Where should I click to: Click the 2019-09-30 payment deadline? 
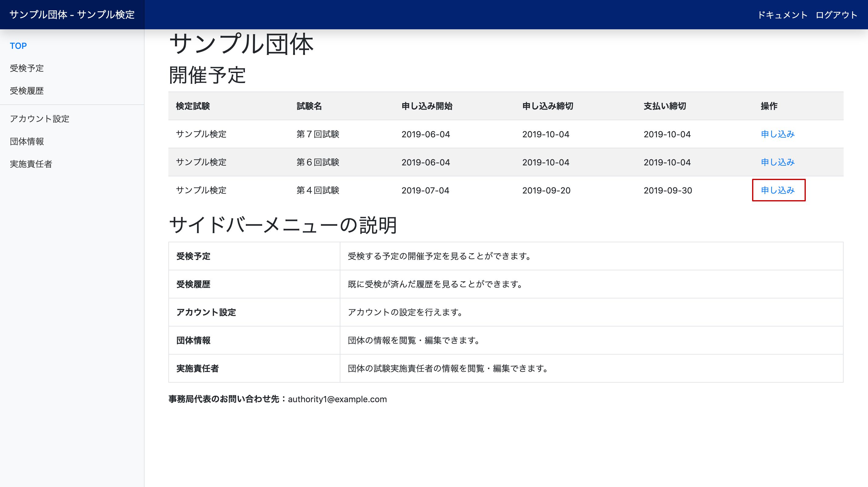[x=668, y=190]
